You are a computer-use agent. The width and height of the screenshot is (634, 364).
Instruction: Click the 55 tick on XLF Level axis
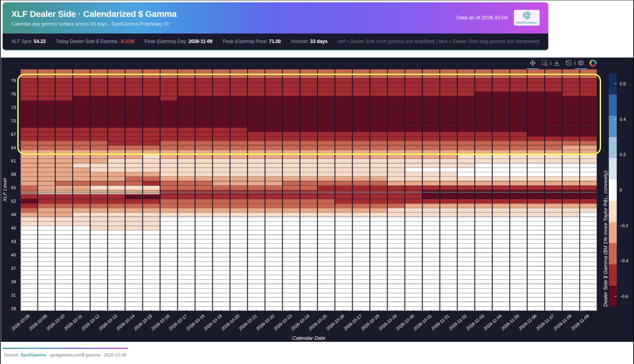(13, 188)
